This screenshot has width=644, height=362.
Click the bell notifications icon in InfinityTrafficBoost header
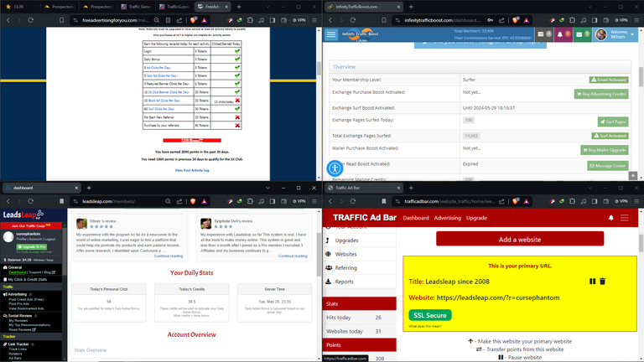point(559,34)
